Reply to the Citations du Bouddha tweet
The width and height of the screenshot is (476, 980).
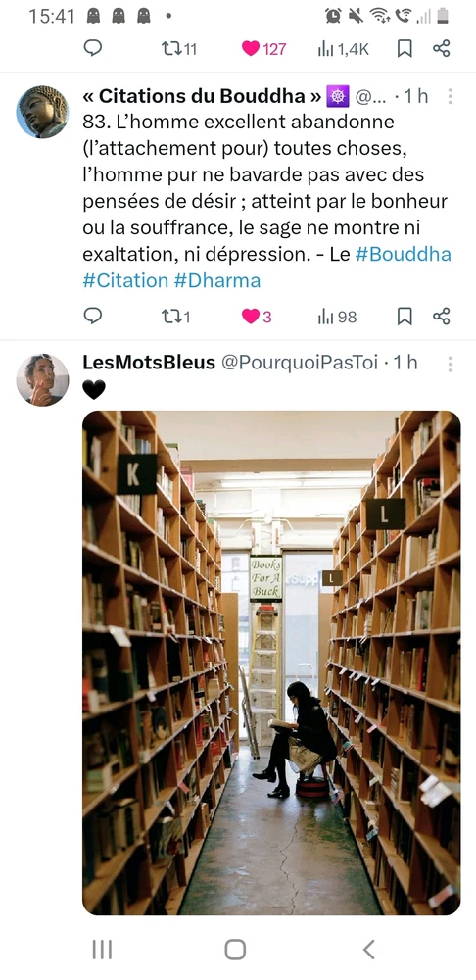(x=92, y=317)
